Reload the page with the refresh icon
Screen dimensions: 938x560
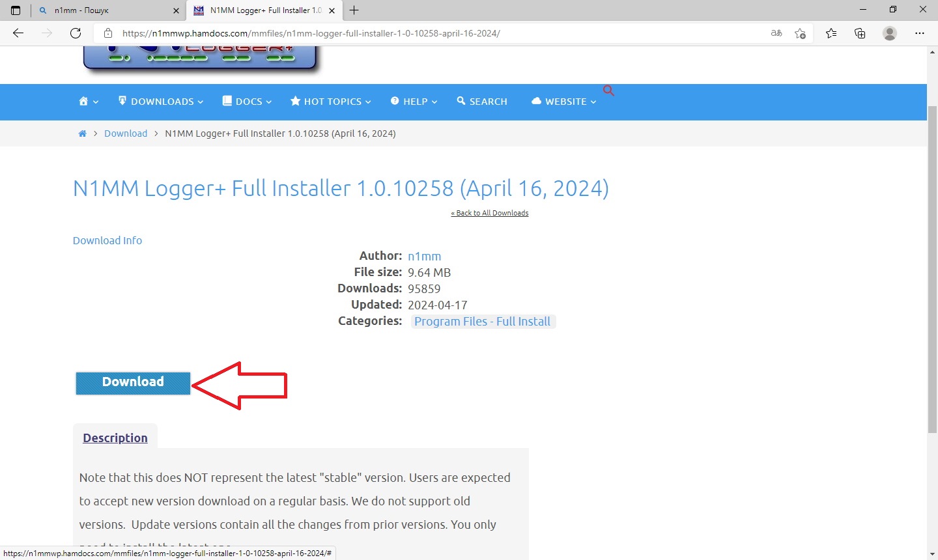point(76,33)
